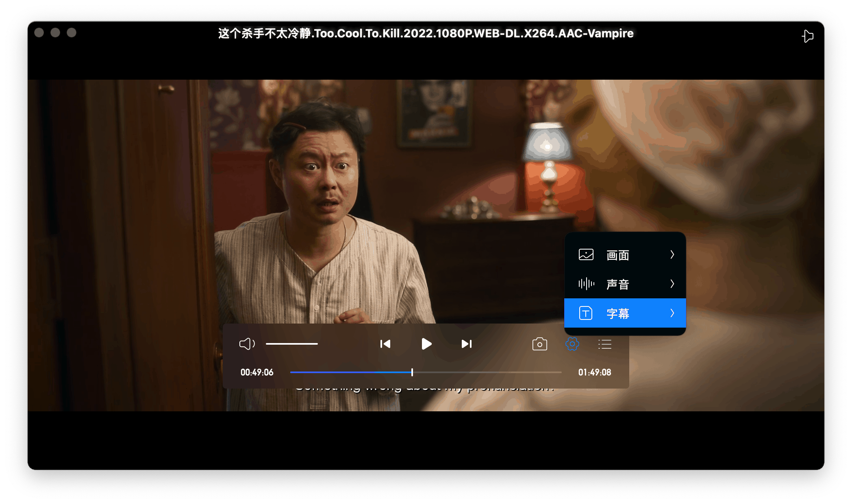Mute audio with the speaker icon
The height and width of the screenshot is (504, 852).
[247, 344]
